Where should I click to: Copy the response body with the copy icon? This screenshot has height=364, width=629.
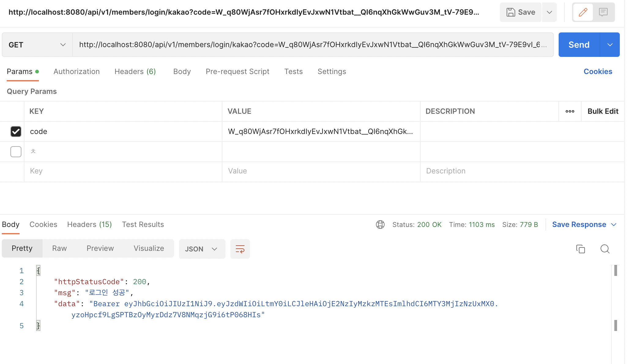point(580,249)
